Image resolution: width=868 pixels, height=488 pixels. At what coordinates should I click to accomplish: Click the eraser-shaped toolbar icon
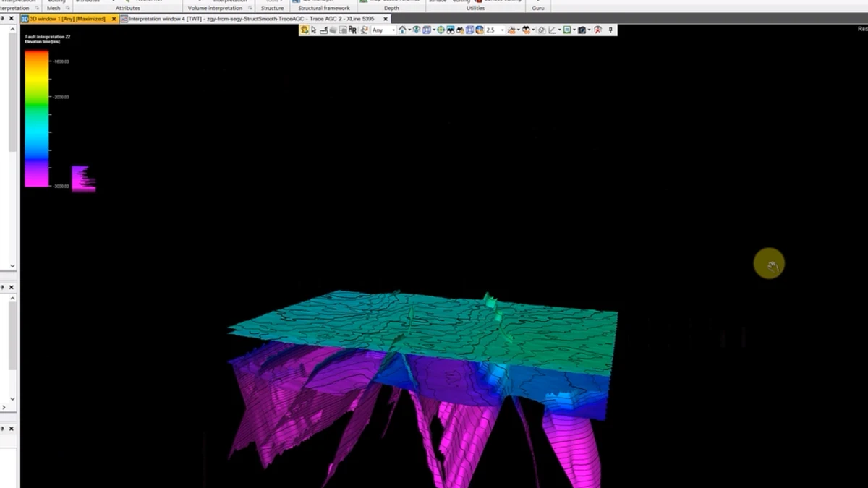click(542, 30)
